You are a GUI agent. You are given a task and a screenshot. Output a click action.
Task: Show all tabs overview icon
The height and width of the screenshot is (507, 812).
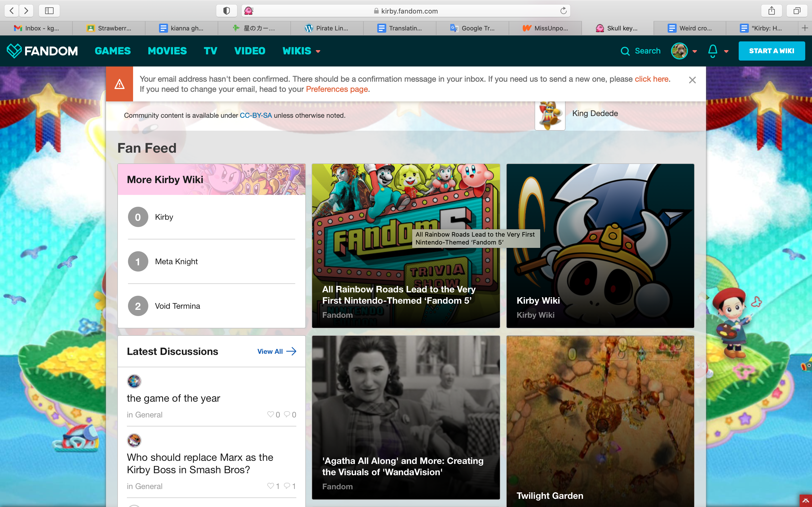click(x=796, y=11)
